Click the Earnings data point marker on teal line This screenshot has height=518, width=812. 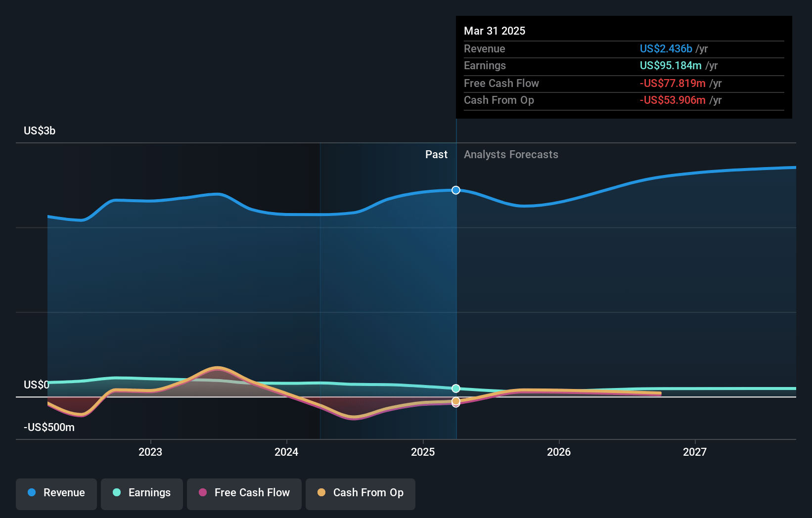click(456, 388)
